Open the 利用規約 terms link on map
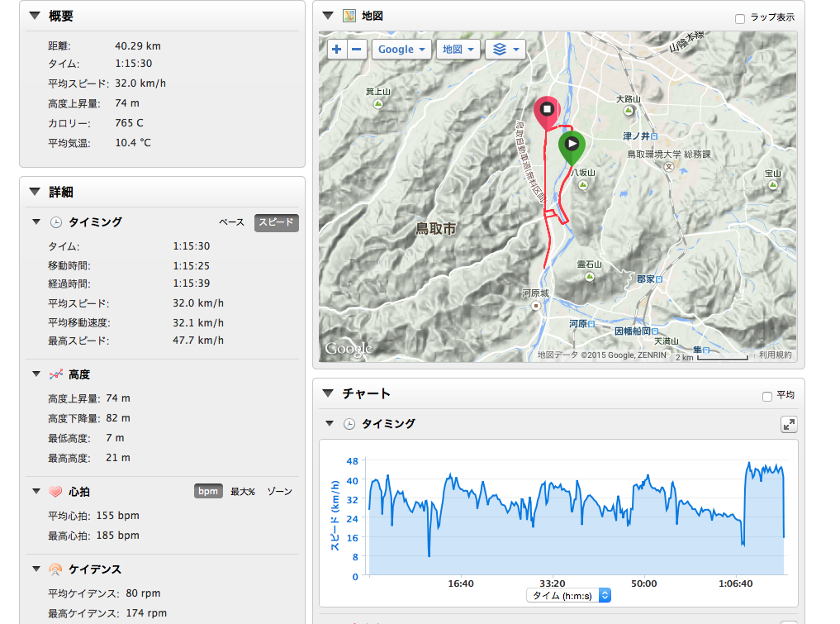Screen dimensions: 840x624 click(x=775, y=355)
